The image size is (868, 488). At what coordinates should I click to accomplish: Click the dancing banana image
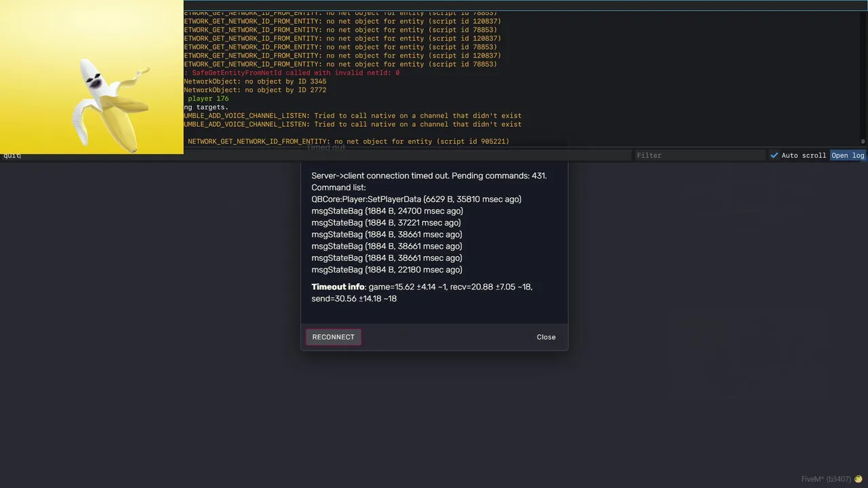click(92, 77)
